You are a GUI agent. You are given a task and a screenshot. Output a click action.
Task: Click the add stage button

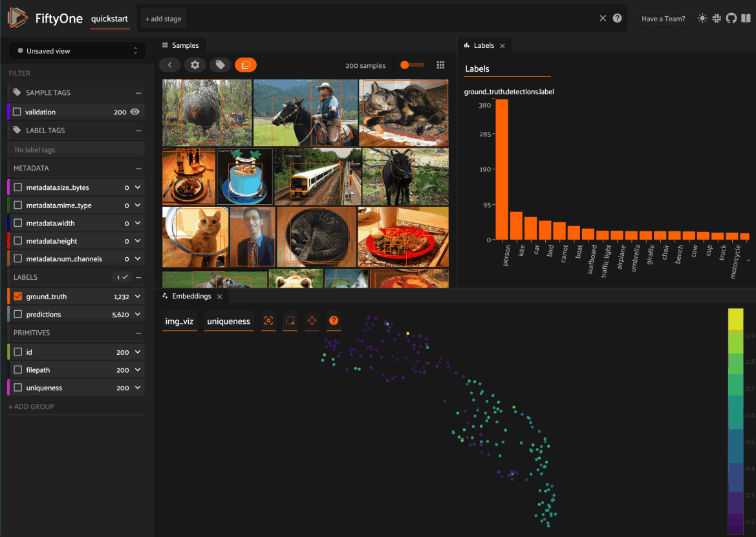point(164,19)
